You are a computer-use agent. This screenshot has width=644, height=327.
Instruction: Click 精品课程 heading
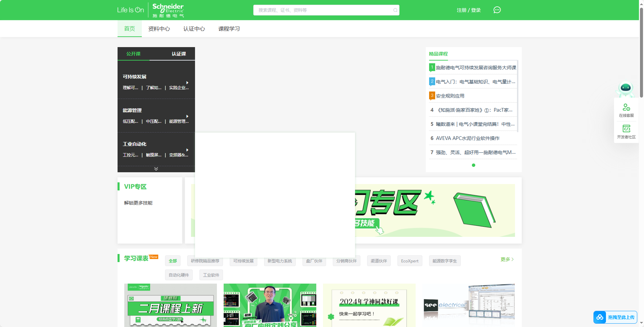pyautogui.click(x=438, y=54)
